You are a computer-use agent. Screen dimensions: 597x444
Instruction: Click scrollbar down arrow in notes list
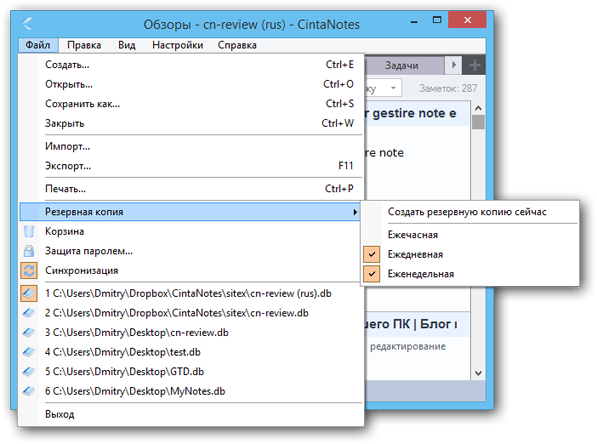pyautogui.click(x=478, y=373)
